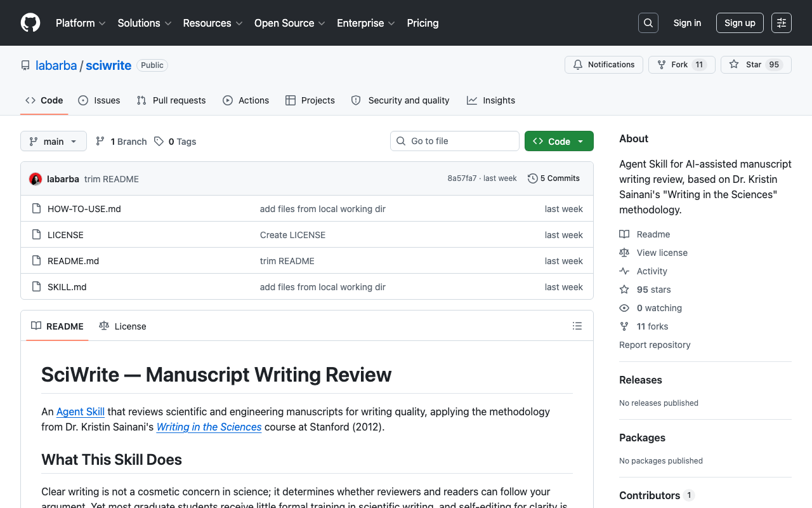Viewport: 812px width, 508px height.
Task: Click the file icon next to HOW-TO-USE.md
Action: click(37, 209)
